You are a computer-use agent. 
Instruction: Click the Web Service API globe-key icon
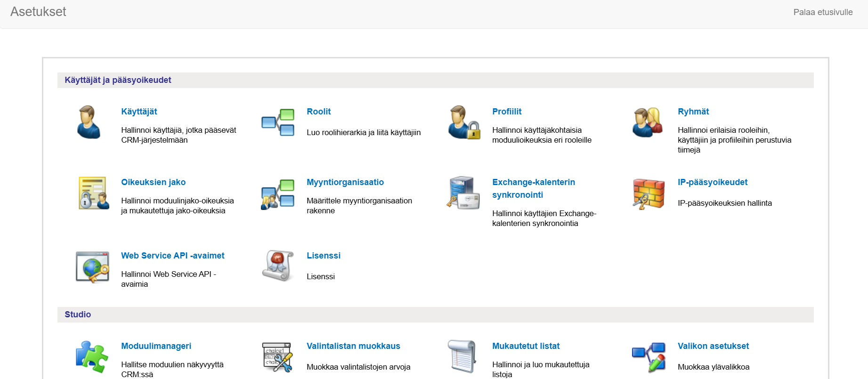92,267
